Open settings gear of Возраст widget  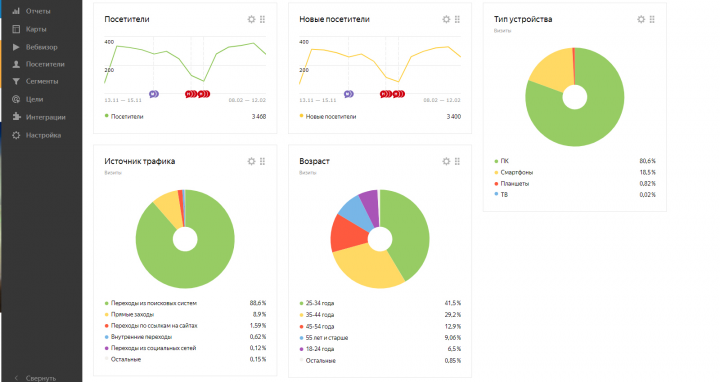click(x=446, y=161)
